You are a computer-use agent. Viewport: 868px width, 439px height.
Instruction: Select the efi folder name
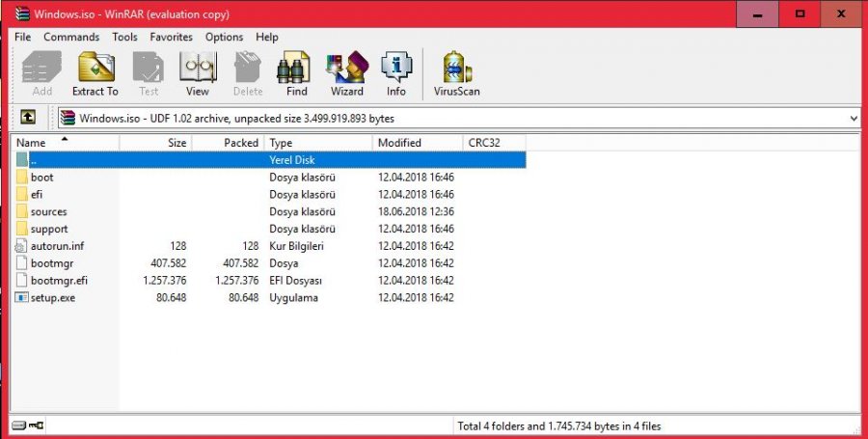[x=37, y=194]
